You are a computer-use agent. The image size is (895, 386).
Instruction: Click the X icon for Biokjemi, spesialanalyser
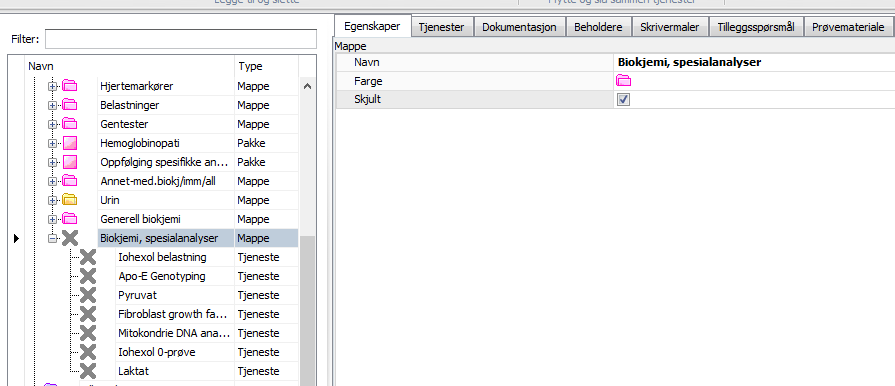coord(70,238)
